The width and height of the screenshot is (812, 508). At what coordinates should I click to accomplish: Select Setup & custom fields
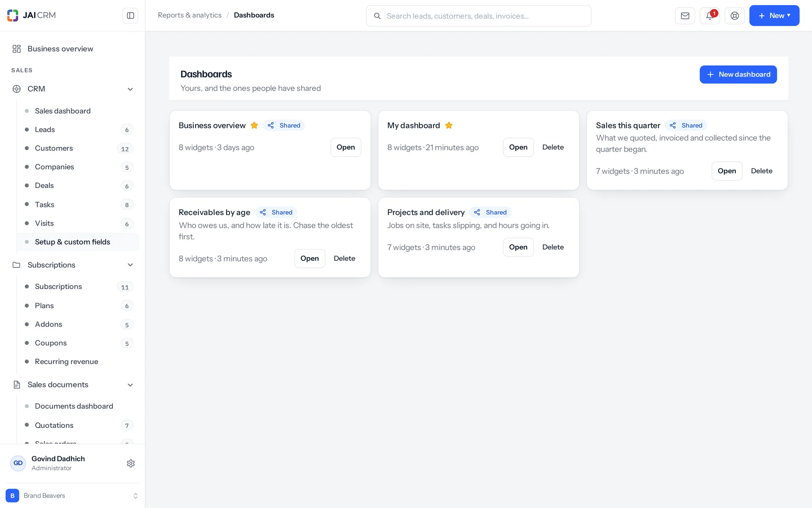click(x=78, y=242)
